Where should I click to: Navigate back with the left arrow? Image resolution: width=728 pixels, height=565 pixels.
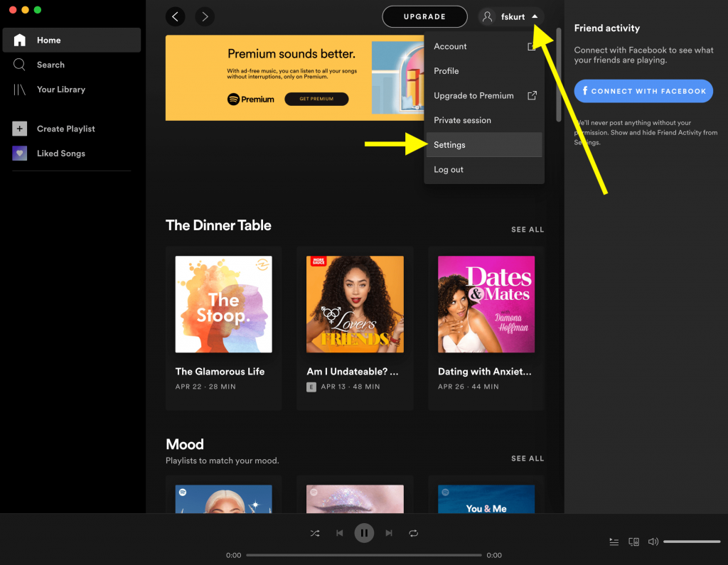(x=175, y=17)
